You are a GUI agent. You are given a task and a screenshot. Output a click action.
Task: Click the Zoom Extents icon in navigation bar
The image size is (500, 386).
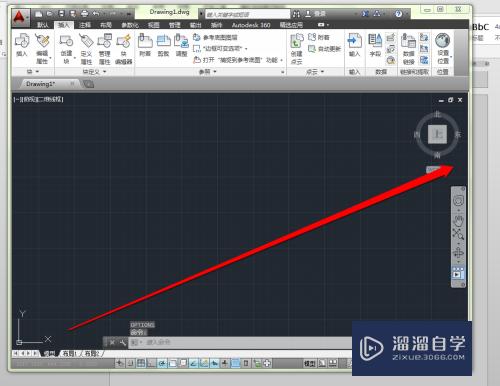458,234
